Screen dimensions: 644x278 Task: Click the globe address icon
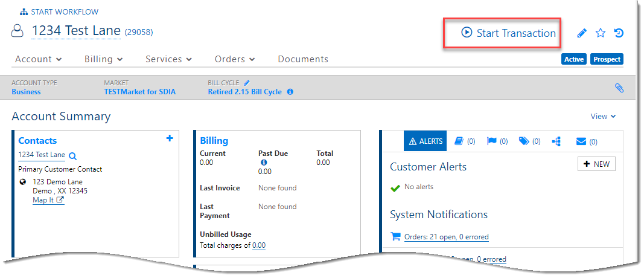(x=23, y=182)
